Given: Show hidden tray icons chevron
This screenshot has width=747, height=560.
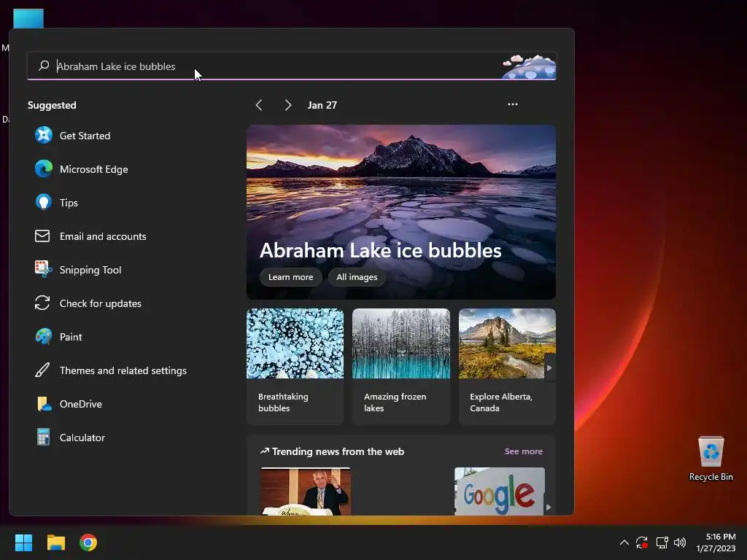Looking at the screenshot, I should tap(624, 542).
